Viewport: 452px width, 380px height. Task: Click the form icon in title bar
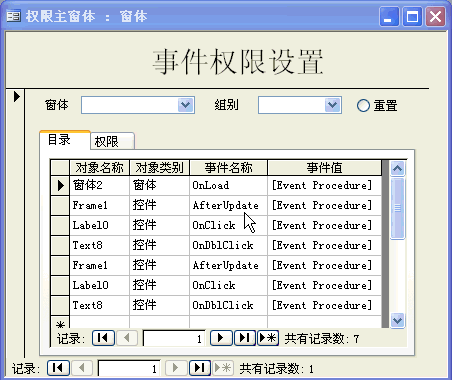click(13, 16)
